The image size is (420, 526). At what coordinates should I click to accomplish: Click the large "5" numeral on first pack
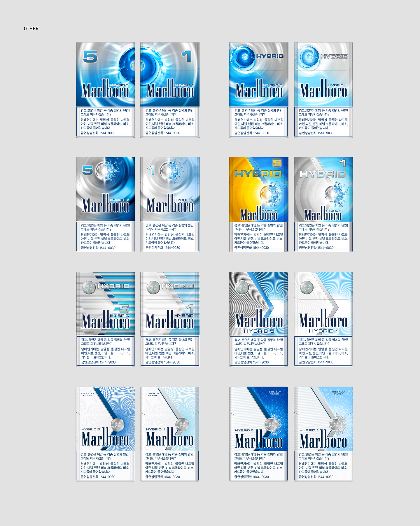[x=90, y=56]
